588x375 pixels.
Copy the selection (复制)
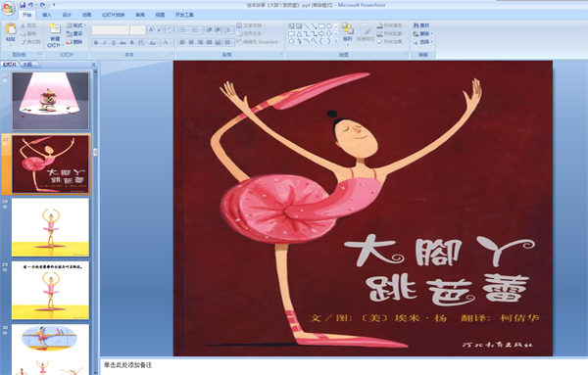(28, 33)
